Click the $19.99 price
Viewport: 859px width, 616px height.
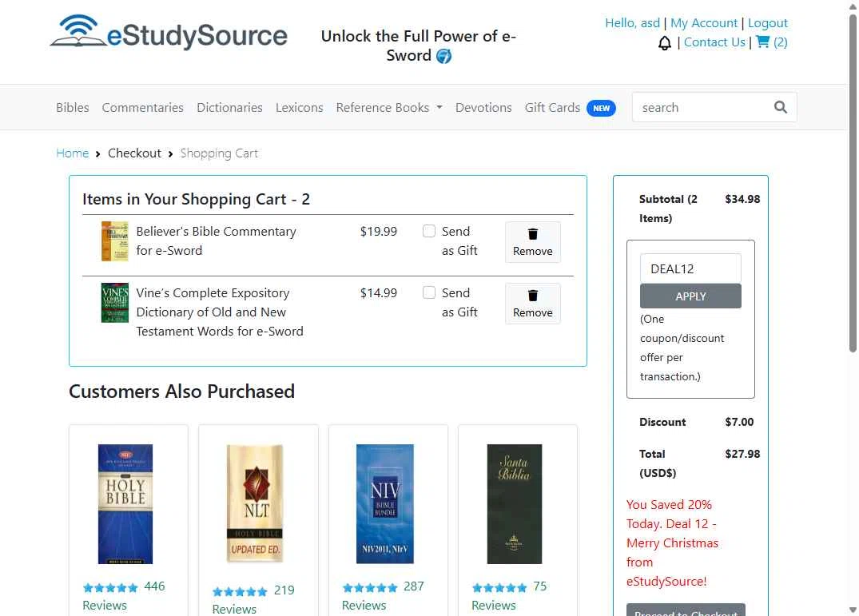click(378, 231)
